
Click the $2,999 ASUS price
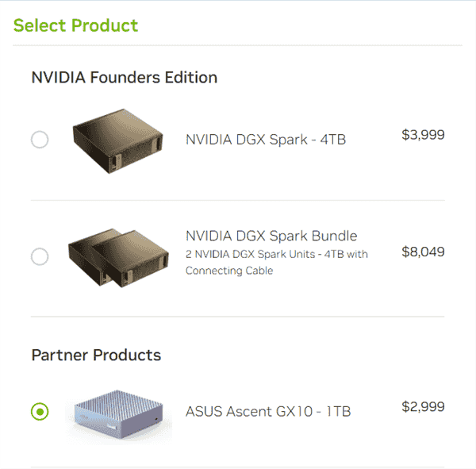[423, 407]
